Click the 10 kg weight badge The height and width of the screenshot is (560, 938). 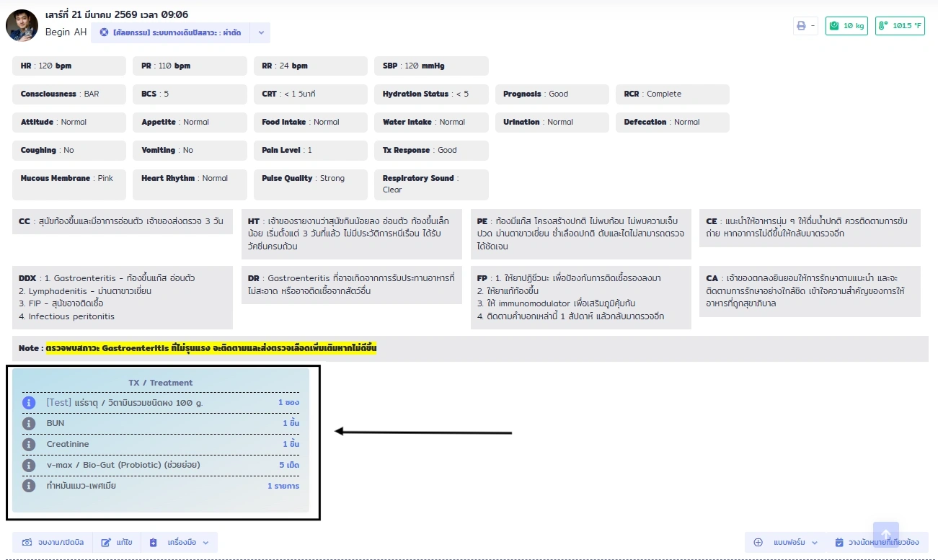pos(846,26)
